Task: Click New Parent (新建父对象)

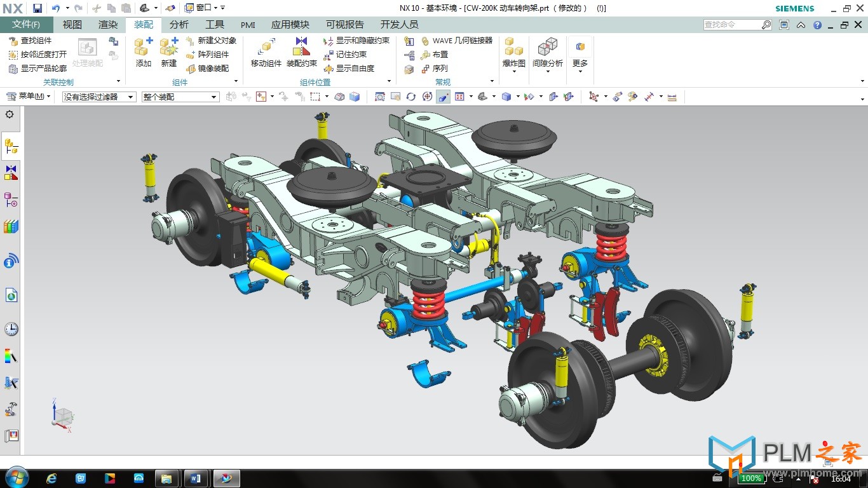Action: pyautogui.click(x=212, y=41)
